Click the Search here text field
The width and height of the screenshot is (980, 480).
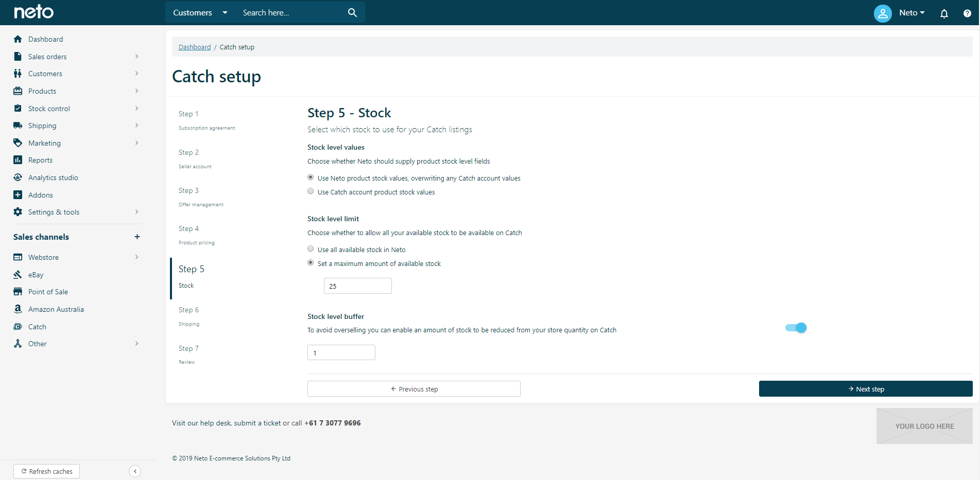[x=291, y=12]
